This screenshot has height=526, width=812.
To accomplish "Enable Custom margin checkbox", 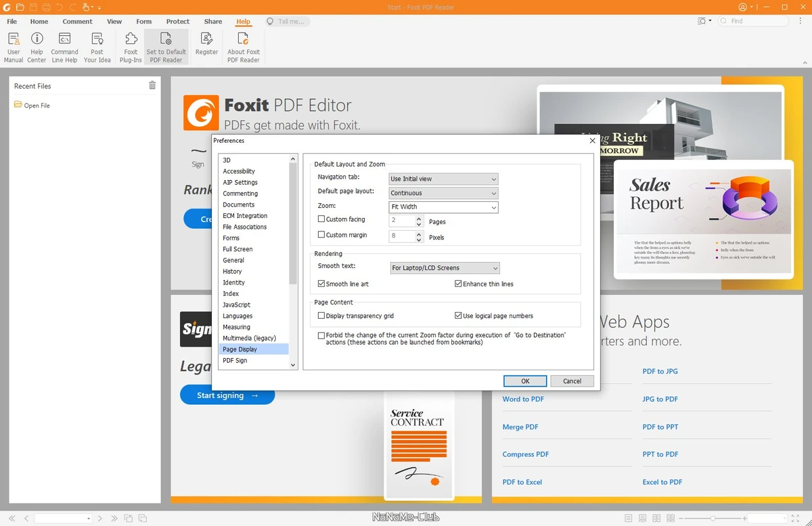I will point(321,235).
